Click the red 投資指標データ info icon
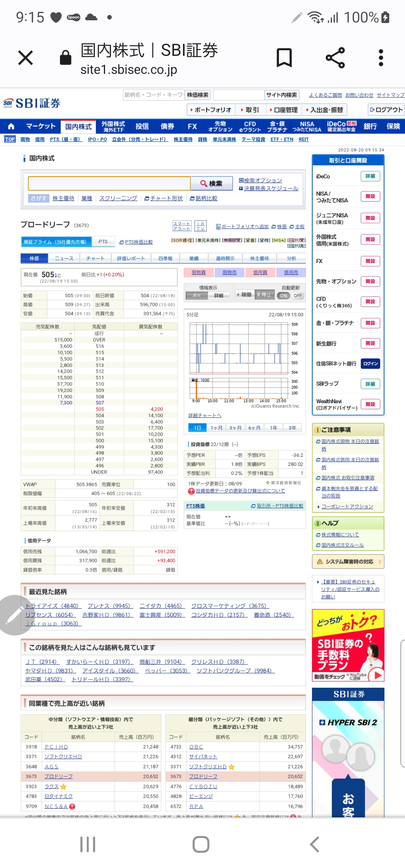 [x=191, y=491]
